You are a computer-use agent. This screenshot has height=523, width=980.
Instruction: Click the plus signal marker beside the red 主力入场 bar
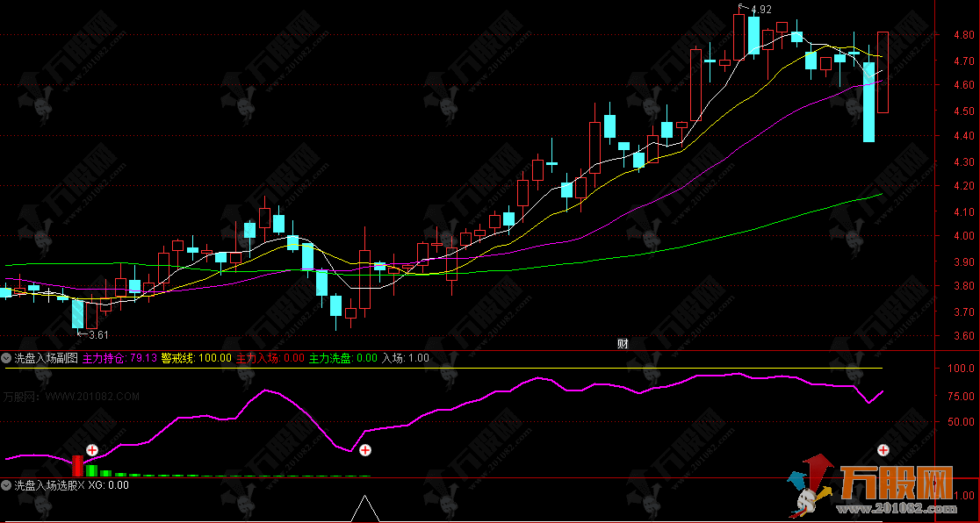coord(92,449)
